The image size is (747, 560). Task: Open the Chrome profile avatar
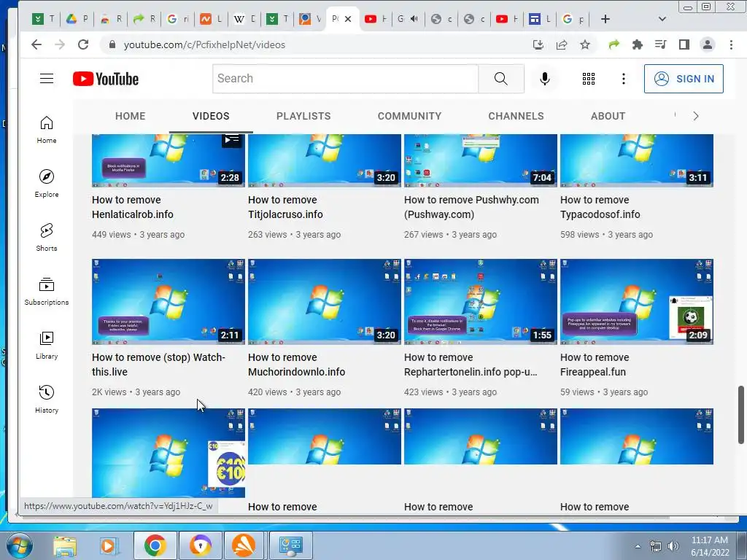click(708, 44)
